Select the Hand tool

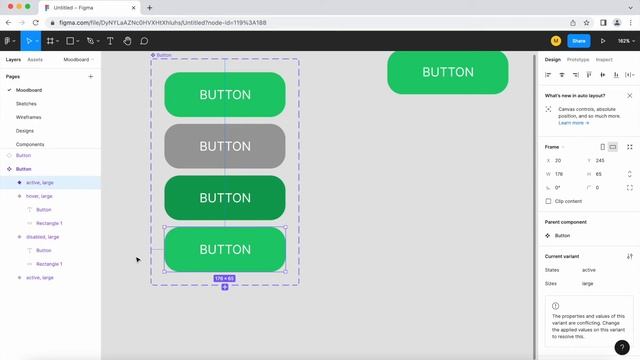[x=127, y=41]
